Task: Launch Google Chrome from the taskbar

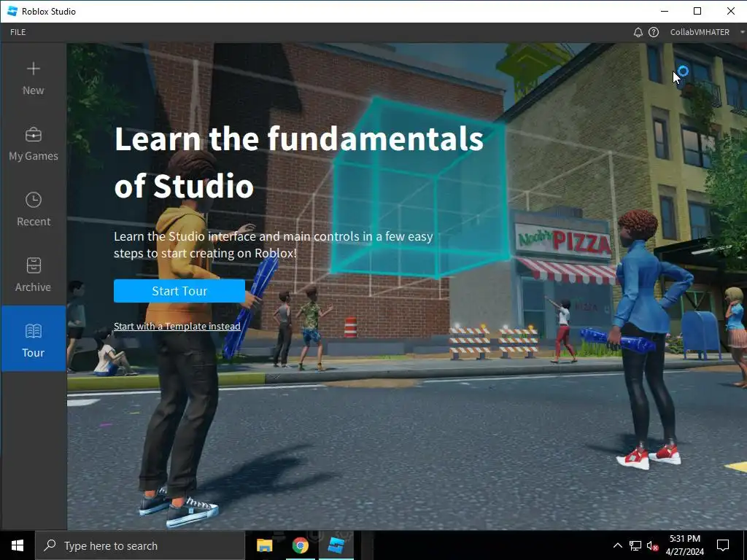Action: pyautogui.click(x=300, y=545)
